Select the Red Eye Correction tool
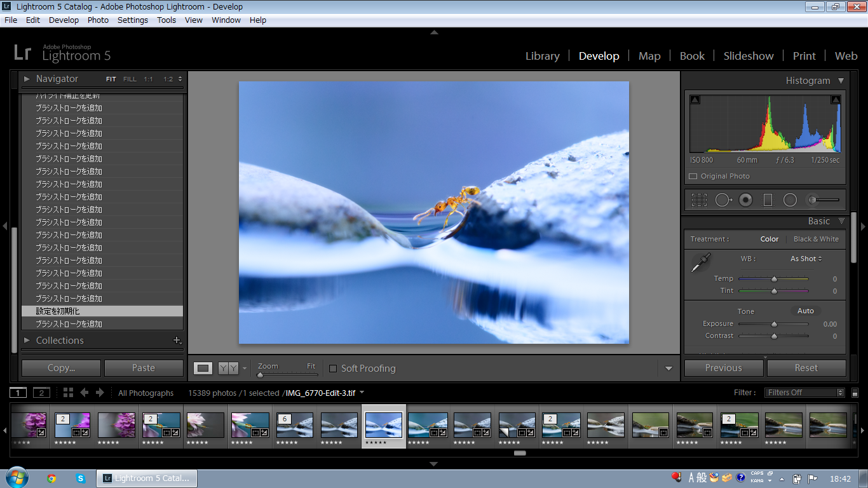Image resolution: width=868 pixels, height=488 pixels. pos(746,200)
